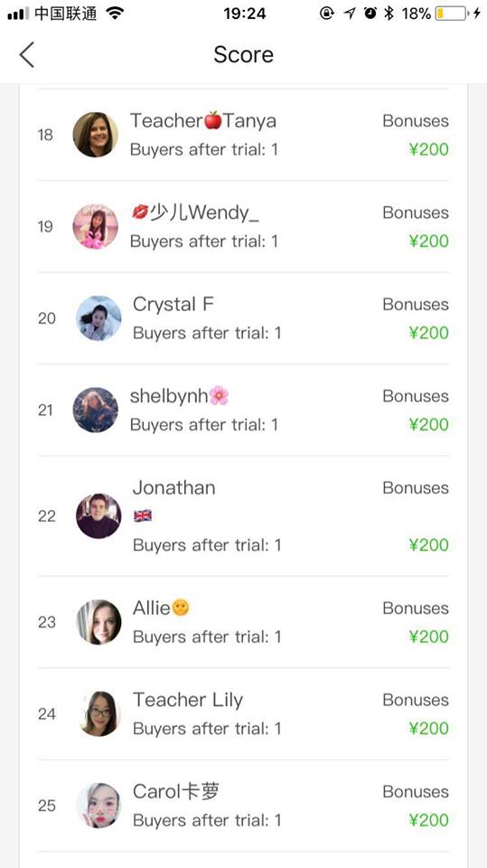Tap Jonathan's profile photo

[x=98, y=516]
